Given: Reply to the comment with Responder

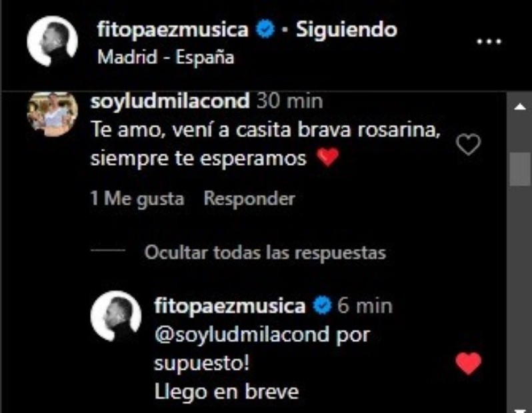Looking at the screenshot, I should (249, 199).
